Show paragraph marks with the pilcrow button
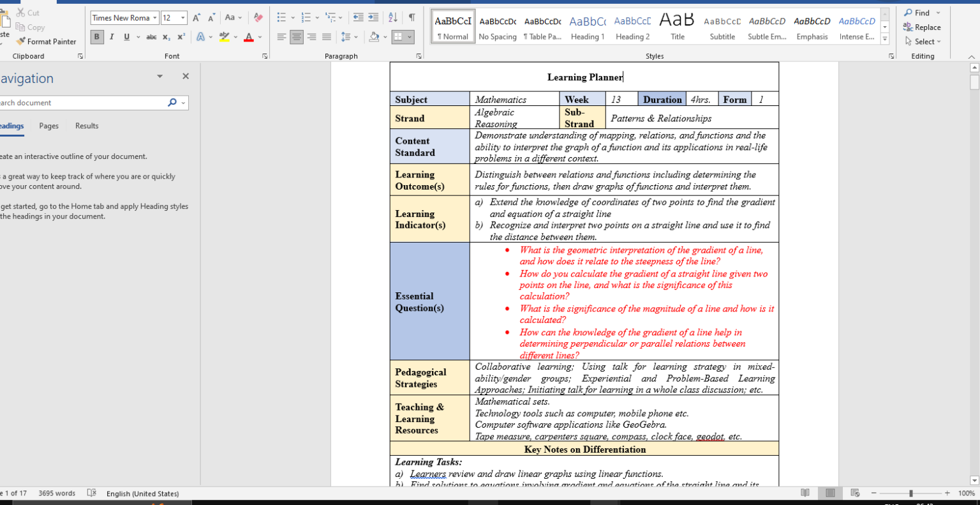This screenshot has width=980, height=505. (x=413, y=18)
